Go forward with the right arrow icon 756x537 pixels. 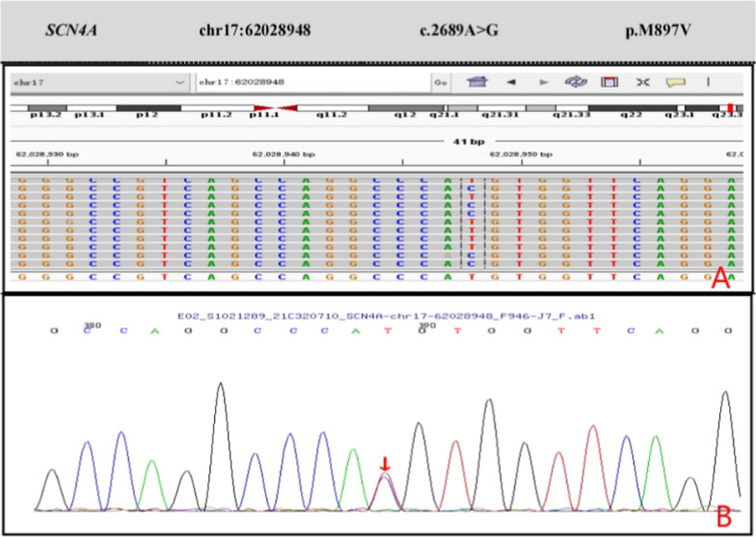pos(544,82)
